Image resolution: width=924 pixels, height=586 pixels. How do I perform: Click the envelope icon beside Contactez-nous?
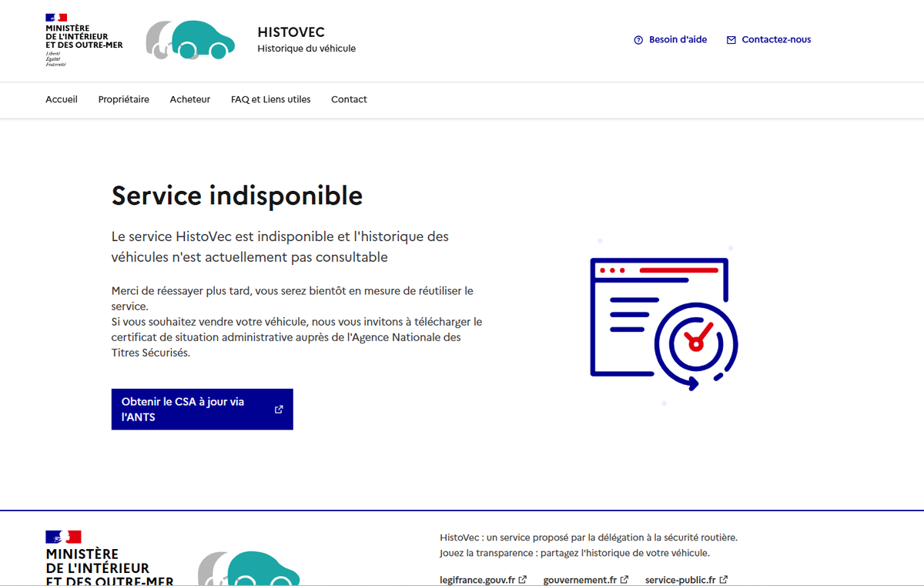click(x=731, y=40)
